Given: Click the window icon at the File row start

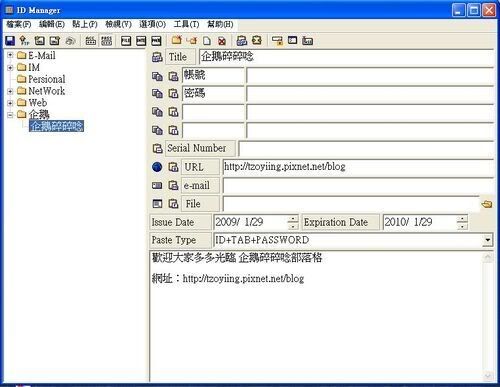Looking at the screenshot, I should pyautogui.click(x=157, y=204).
